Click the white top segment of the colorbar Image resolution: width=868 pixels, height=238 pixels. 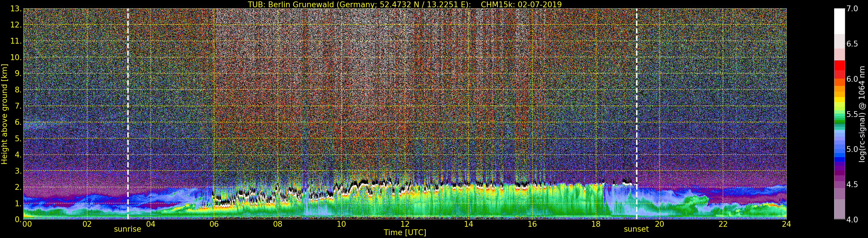click(839, 21)
